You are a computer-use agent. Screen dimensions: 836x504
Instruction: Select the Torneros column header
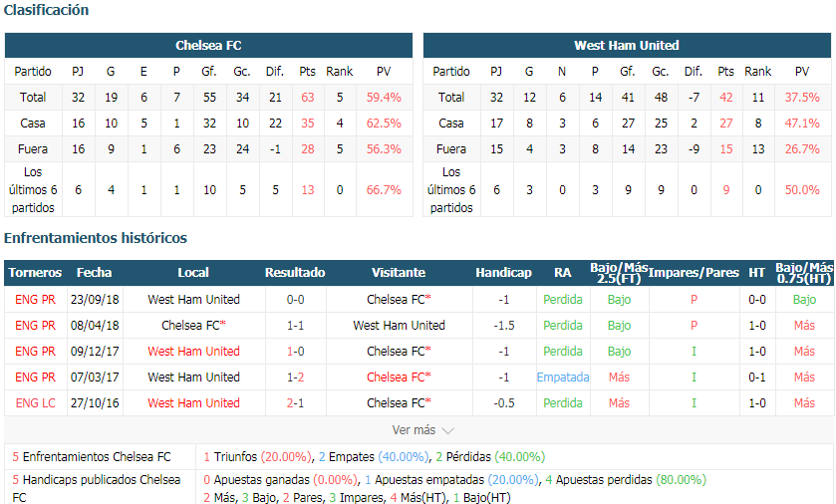pyautogui.click(x=35, y=273)
